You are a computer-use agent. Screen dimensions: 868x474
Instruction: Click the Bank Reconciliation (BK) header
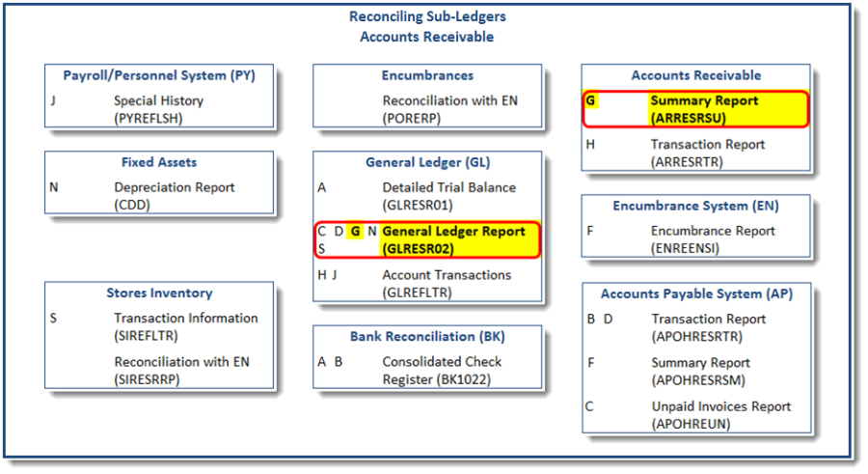[x=426, y=337]
